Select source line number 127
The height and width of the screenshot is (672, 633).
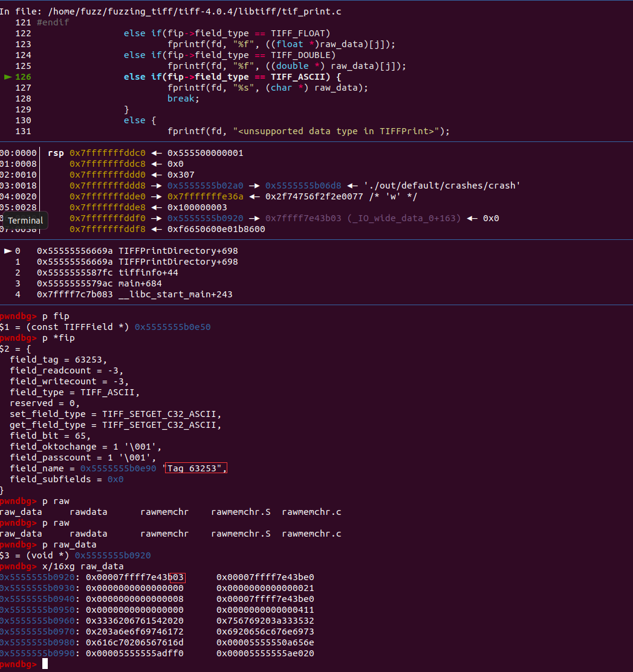(23, 88)
